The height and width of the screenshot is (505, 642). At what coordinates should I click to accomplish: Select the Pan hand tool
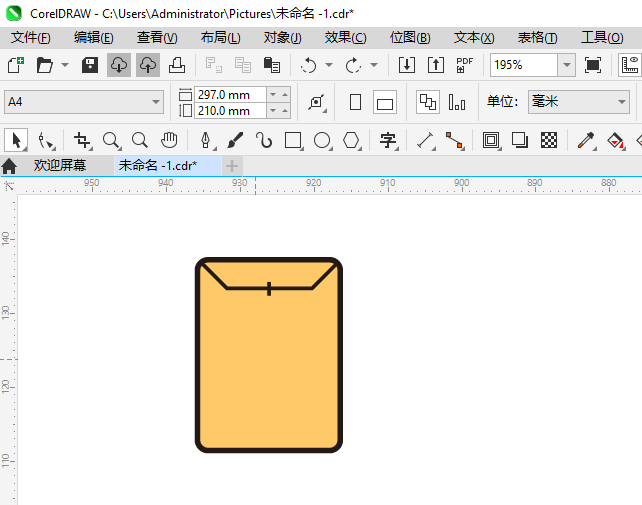[170, 140]
